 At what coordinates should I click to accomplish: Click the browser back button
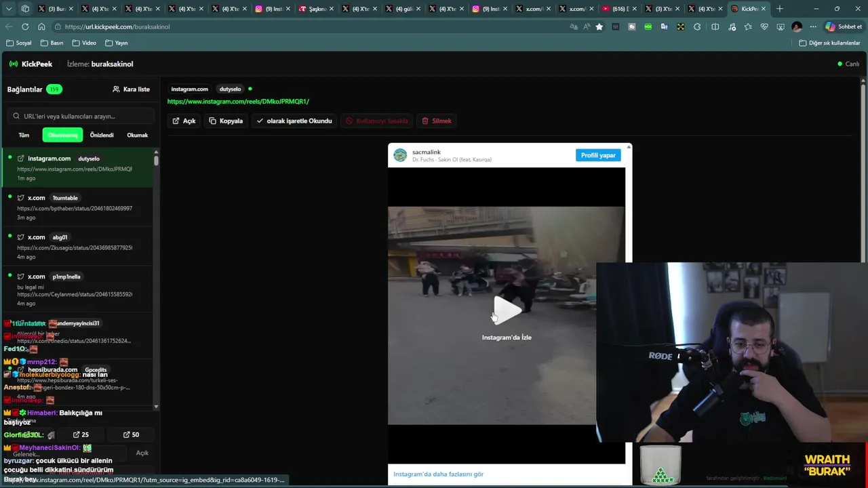9,26
